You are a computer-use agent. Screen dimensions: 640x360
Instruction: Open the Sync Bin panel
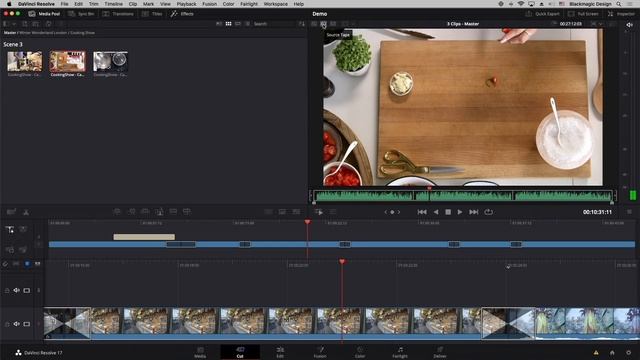tap(81, 14)
